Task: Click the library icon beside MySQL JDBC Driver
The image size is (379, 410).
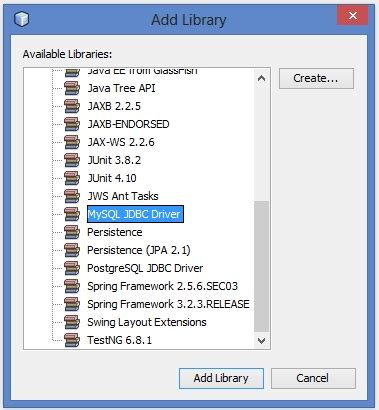Action: (72, 214)
